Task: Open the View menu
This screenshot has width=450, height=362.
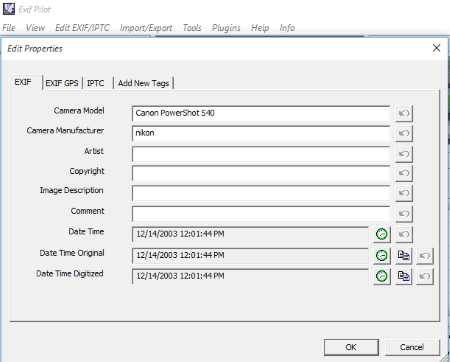Action: 35,28
